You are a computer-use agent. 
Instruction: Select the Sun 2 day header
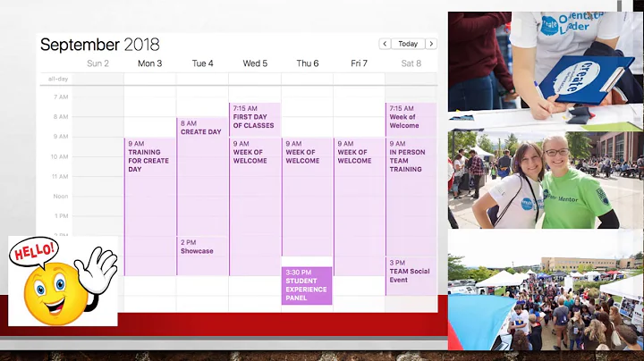click(x=97, y=63)
